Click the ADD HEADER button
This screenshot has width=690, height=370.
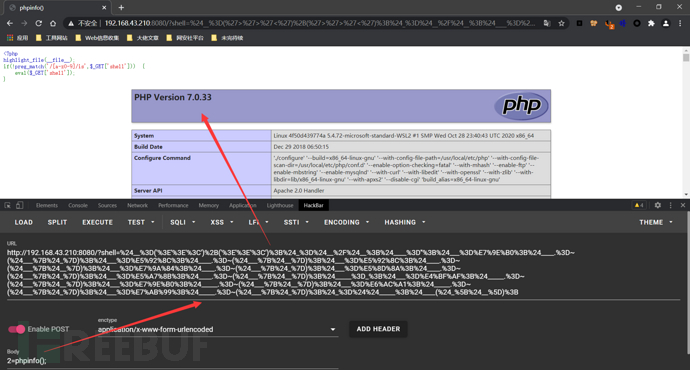pos(378,329)
